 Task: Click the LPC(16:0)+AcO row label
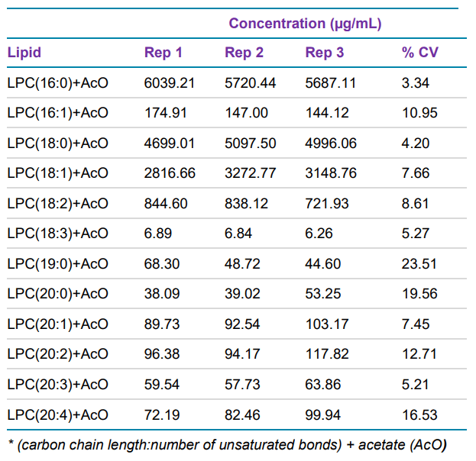[x=57, y=82]
